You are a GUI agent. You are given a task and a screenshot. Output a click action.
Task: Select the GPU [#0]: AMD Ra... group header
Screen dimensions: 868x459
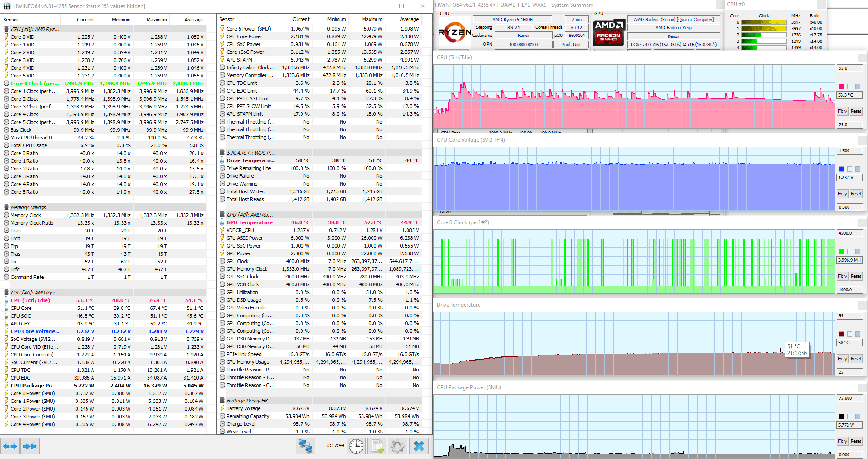click(319, 215)
